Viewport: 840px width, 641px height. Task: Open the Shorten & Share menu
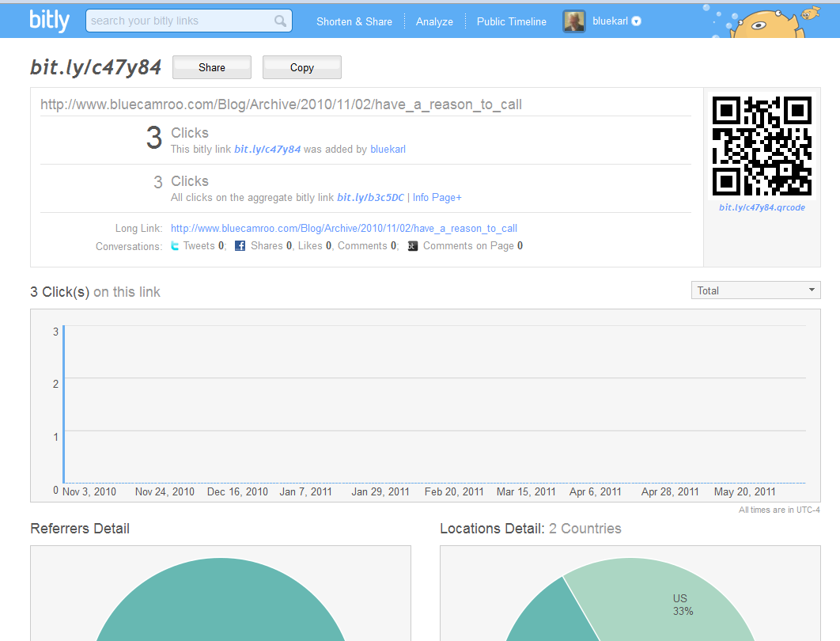(354, 21)
